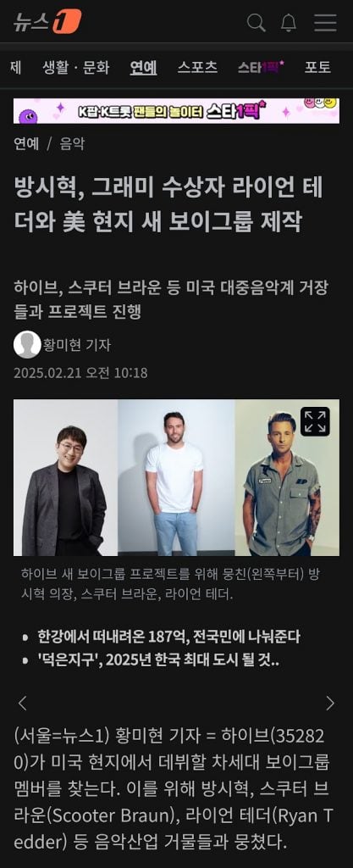Switch to 생활·문화 tab
The height and width of the screenshot is (868, 353).
click(x=75, y=68)
